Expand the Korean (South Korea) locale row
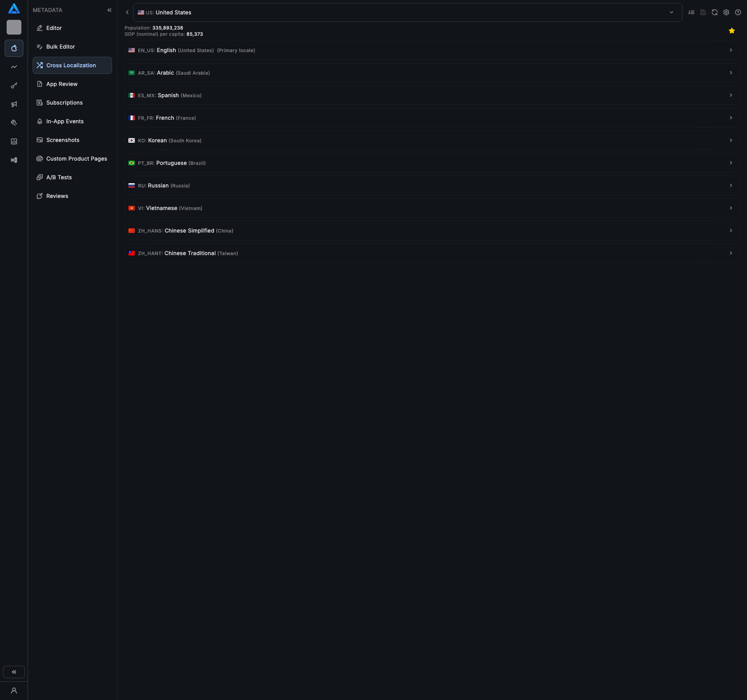This screenshot has width=747, height=700. tap(432, 140)
